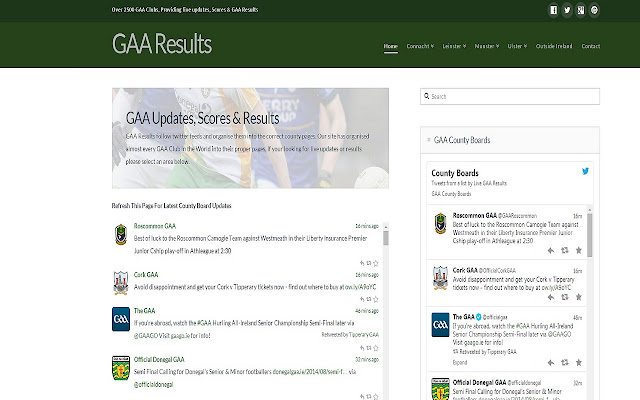Click Cork GAA crest in sidebar widget
Viewport: 640px width, 400px height.
coord(440,278)
